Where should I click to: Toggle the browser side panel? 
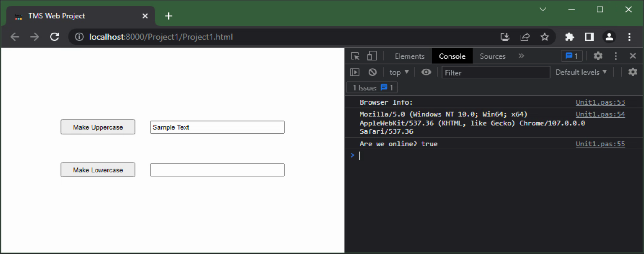(x=589, y=37)
